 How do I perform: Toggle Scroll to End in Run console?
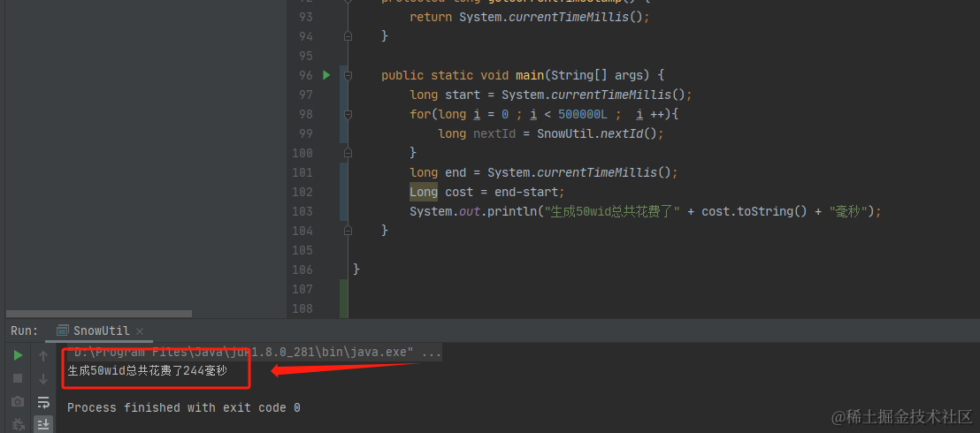click(43, 424)
